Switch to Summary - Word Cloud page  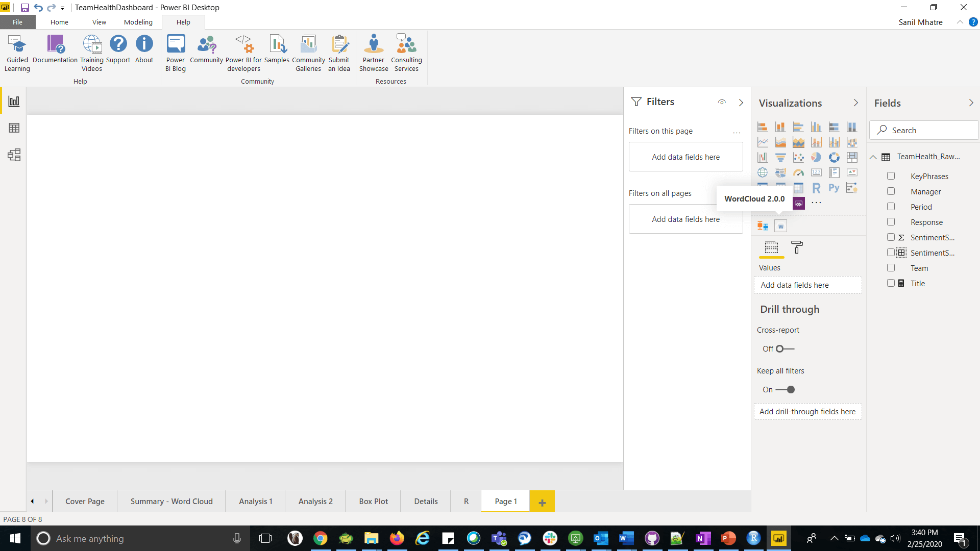(171, 502)
